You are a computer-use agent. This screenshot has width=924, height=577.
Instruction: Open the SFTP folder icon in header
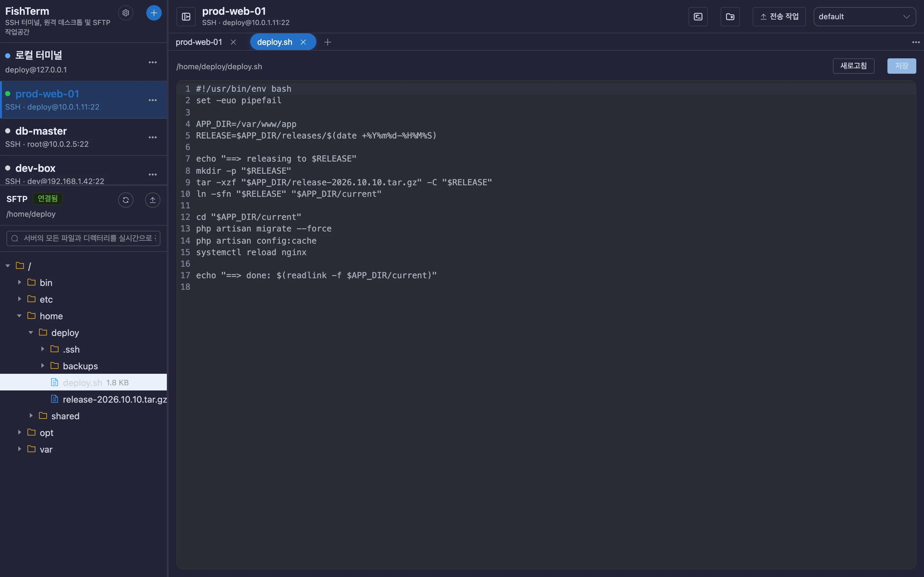click(730, 17)
